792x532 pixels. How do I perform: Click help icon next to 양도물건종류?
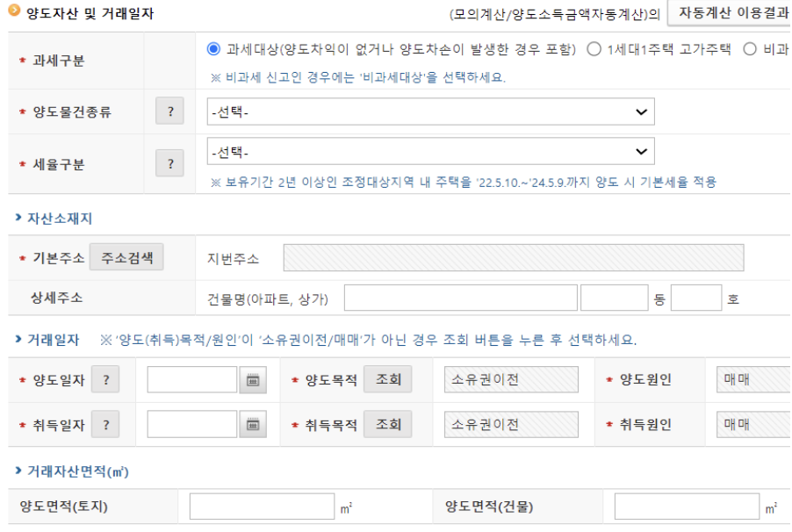click(x=169, y=111)
